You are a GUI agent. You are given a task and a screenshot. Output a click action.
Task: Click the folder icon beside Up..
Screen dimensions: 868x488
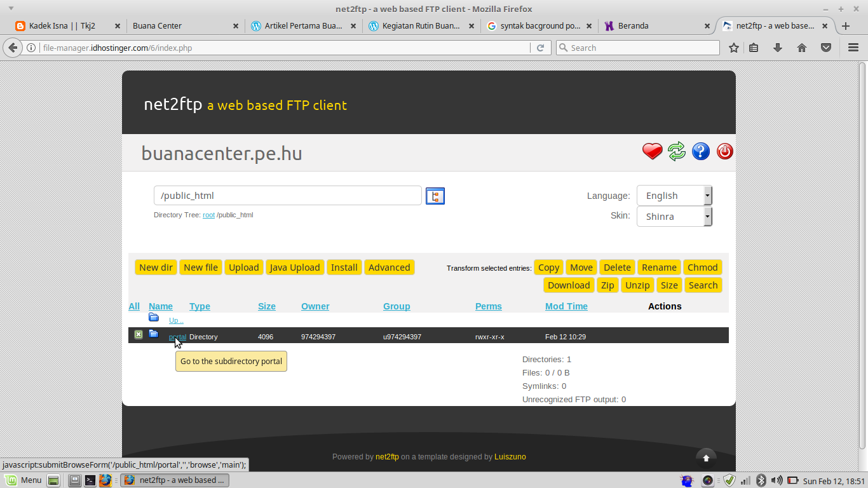click(154, 317)
